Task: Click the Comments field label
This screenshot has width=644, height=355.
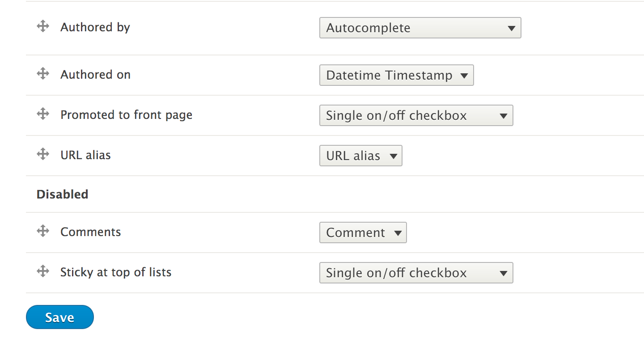Action: pos(90,232)
